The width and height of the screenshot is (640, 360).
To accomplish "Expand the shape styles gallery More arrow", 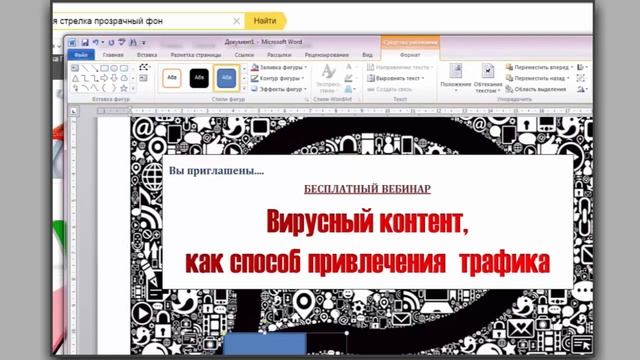I will coord(244,88).
